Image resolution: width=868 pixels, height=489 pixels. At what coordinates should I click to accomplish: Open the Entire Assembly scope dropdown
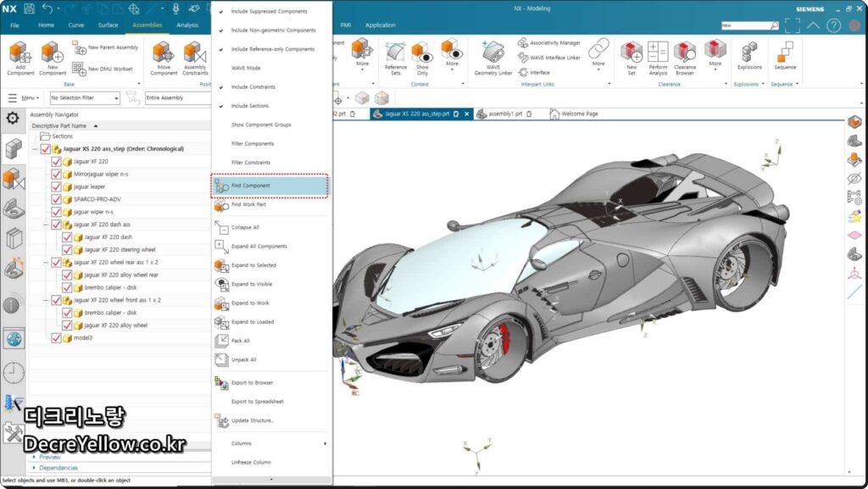178,98
